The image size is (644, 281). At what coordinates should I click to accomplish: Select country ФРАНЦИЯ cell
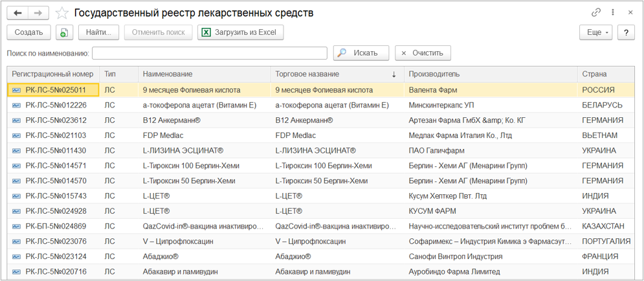(x=599, y=256)
